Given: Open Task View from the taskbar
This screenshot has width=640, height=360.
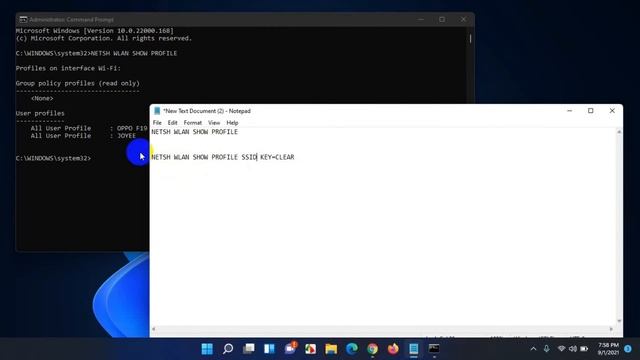Looking at the screenshot, I should coord(249,349).
